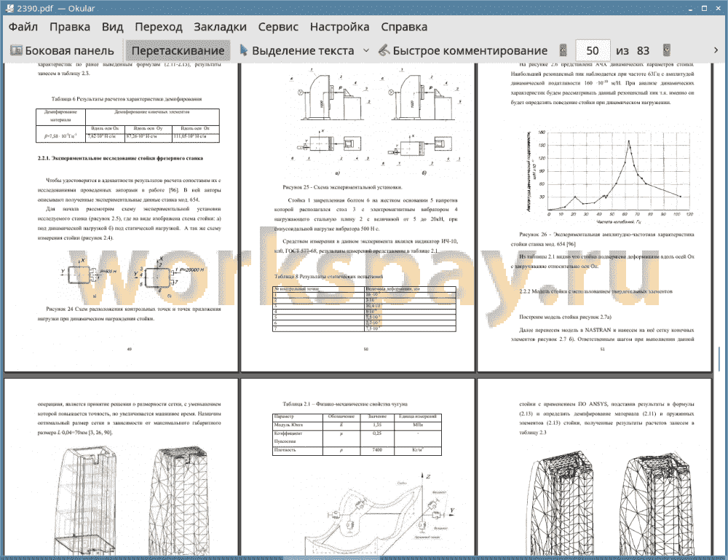Image resolution: width=728 pixels, height=560 pixels.
Task: Click the title "Таблица 6 Результаты расчетов характеристик демпфирования"
Action: click(x=126, y=99)
